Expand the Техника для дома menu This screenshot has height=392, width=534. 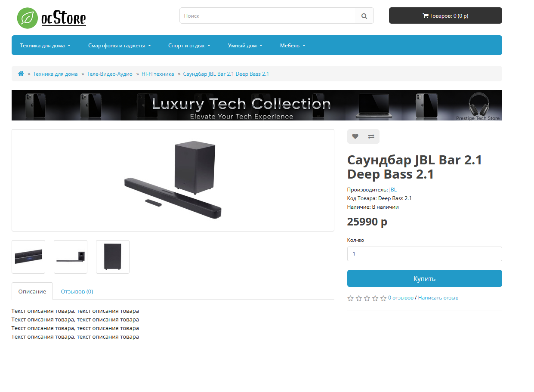click(x=45, y=45)
